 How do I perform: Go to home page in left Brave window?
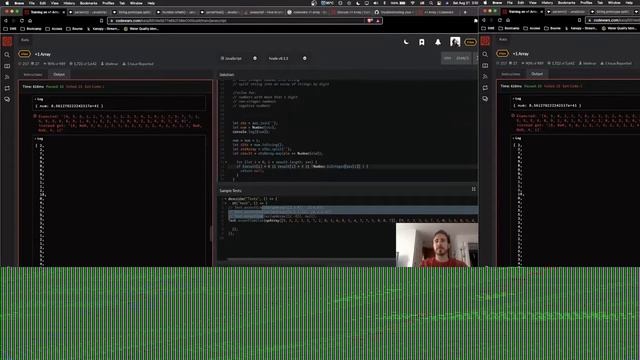point(30,20)
